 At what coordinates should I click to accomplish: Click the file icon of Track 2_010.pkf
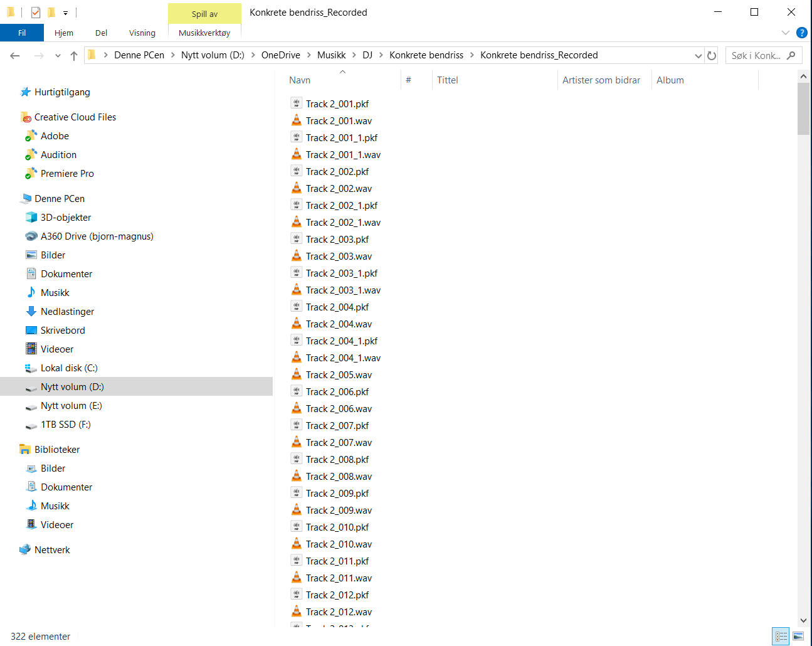coord(297,527)
